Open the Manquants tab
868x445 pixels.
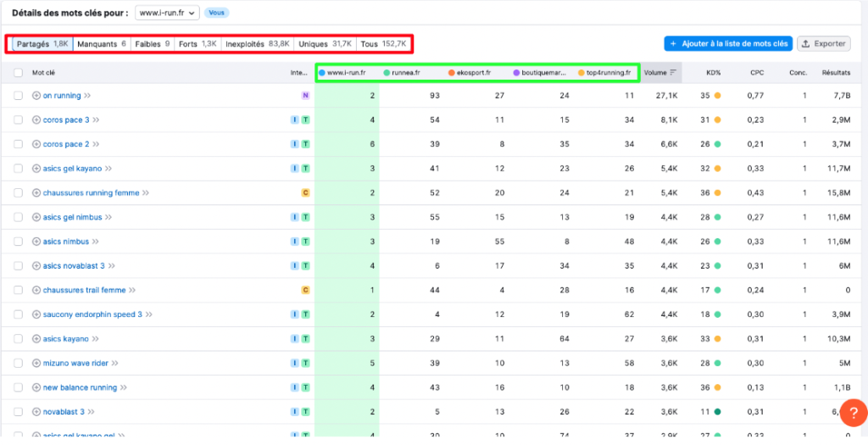click(x=102, y=44)
